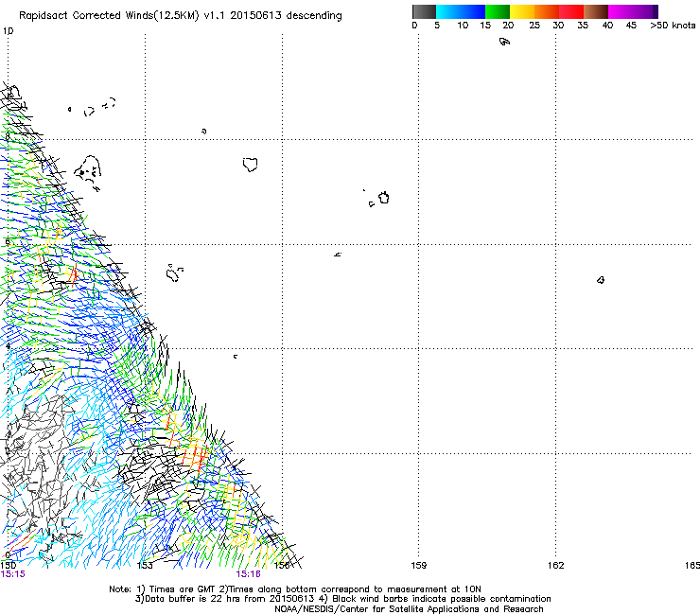
Task: Choose the green 15-20 knots legend color
Action: 498,11
